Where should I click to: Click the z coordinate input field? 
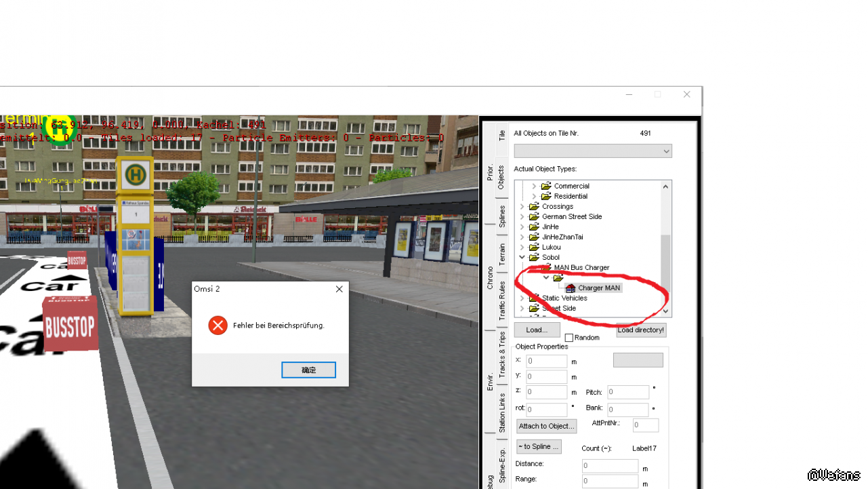point(546,392)
